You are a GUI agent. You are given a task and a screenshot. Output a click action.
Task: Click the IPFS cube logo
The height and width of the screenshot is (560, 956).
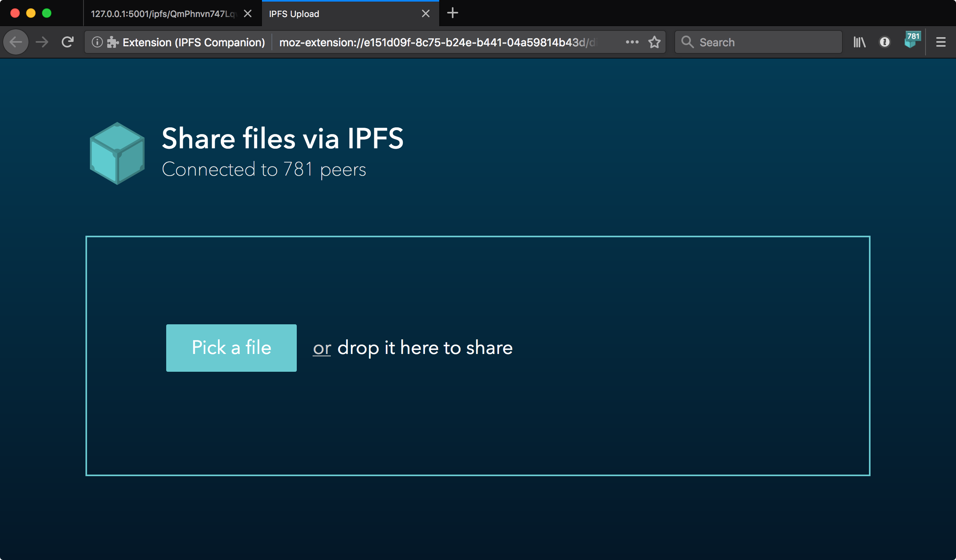click(x=117, y=153)
